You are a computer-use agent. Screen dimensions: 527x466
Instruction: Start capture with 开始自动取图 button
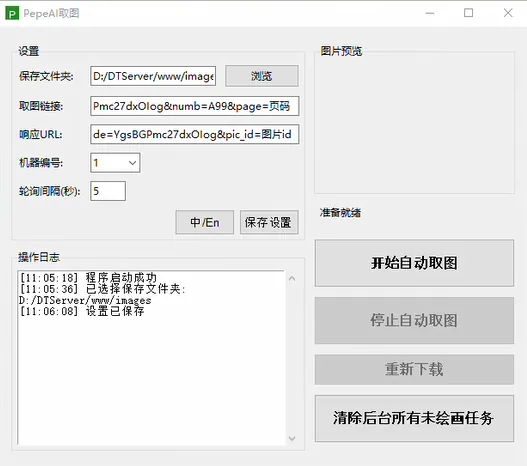coord(414,263)
